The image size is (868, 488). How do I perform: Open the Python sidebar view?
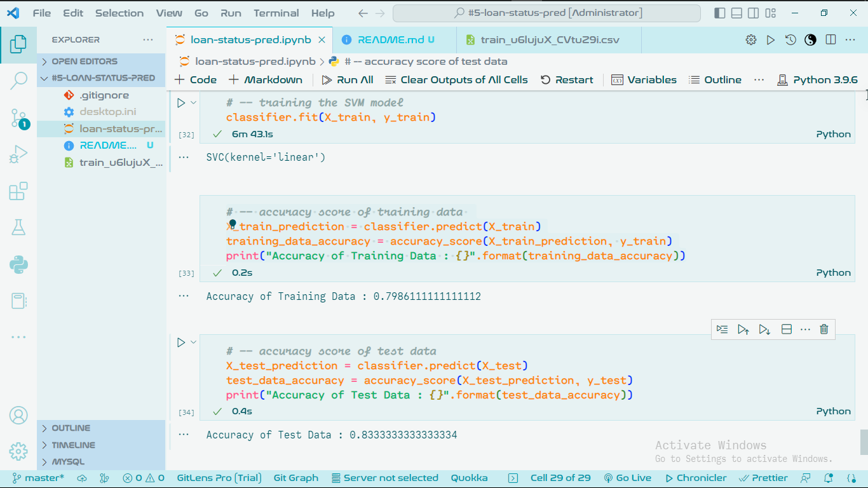[18, 264]
